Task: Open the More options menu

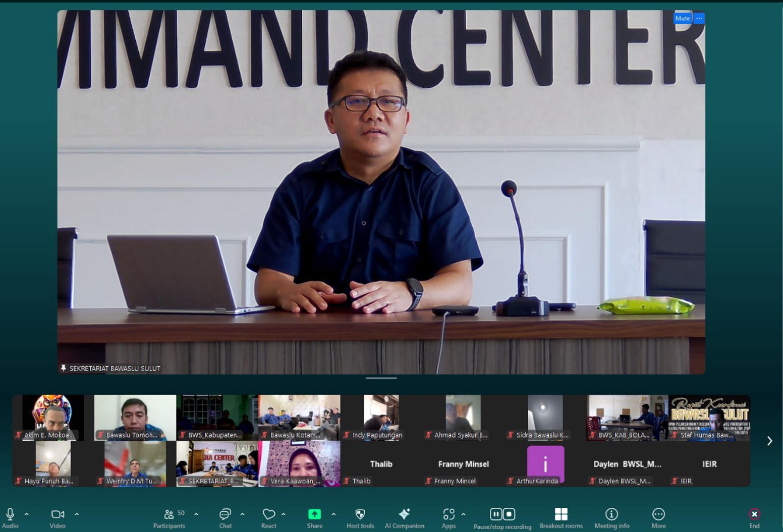Action: coord(658,515)
